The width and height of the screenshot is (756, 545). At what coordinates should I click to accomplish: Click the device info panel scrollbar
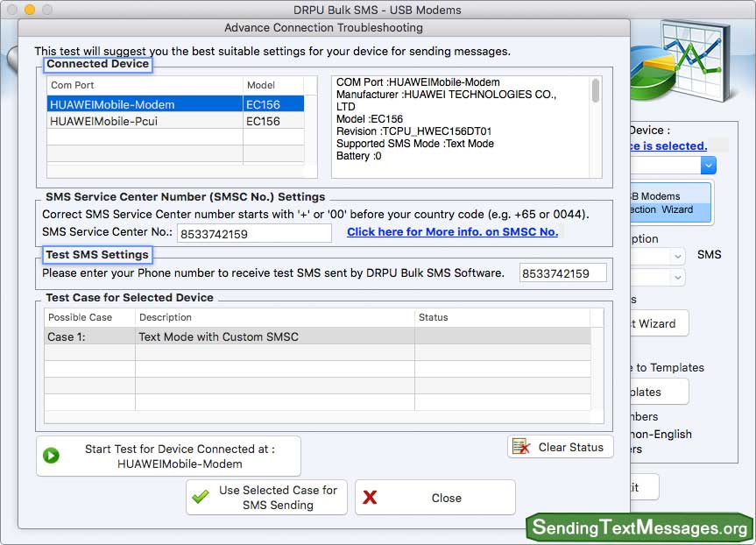596,90
